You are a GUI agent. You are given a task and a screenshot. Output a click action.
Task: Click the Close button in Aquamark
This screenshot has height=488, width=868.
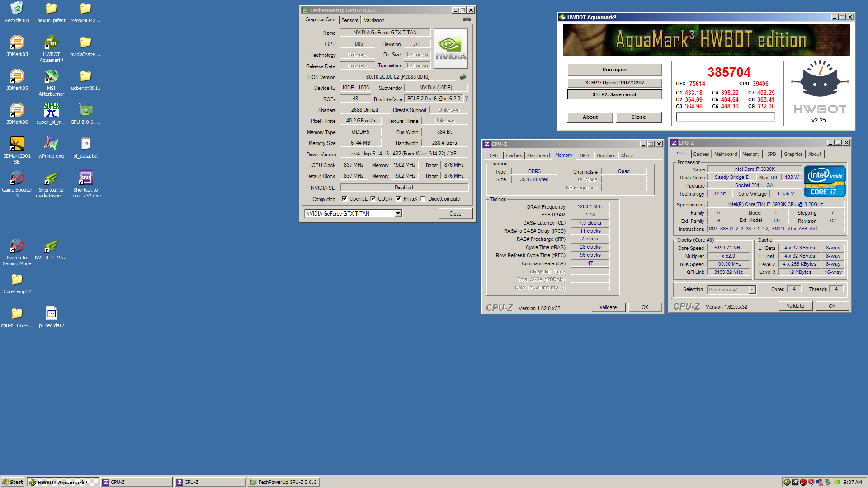(638, 117)
